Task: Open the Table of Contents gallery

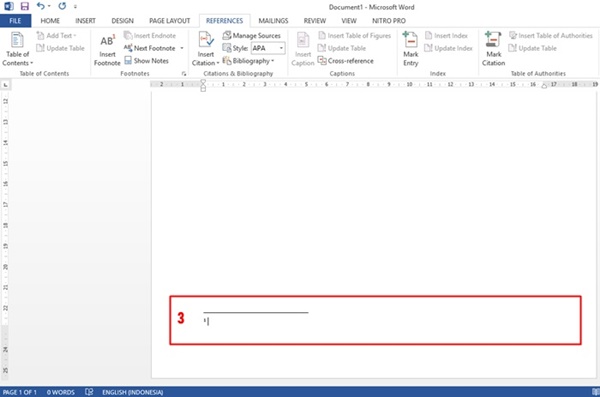Action: (18, 49)
